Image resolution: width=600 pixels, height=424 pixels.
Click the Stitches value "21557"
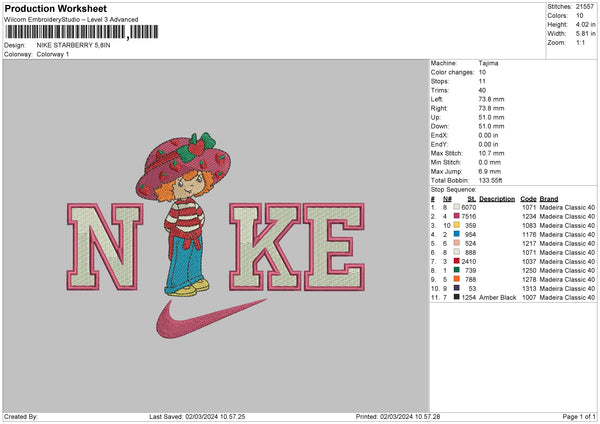(585, 7)
